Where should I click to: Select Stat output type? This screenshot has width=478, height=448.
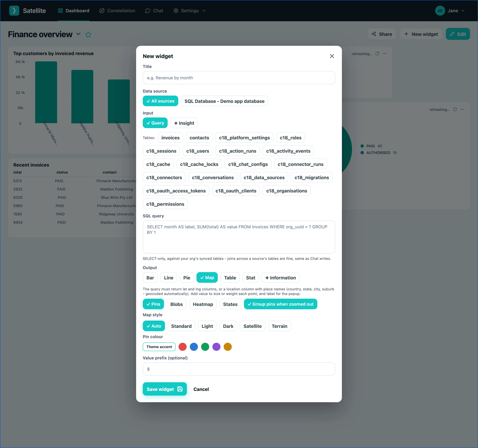point(251,278)
